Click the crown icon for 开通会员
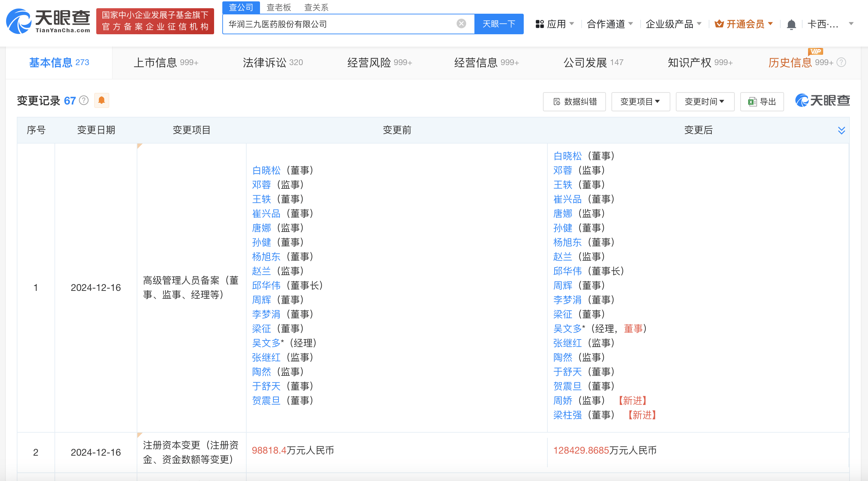This screenshot has height=481, width=868. pyautogui.click(x=719, y=24)
